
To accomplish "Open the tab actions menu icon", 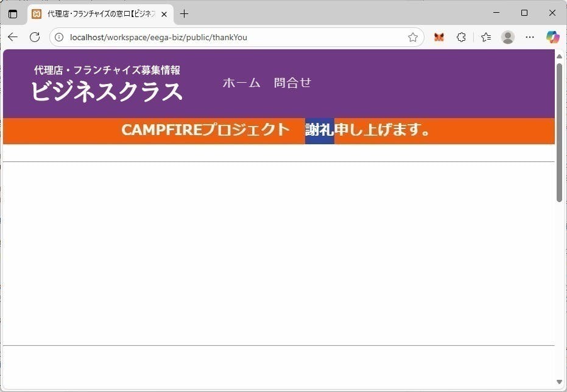I will click(x=13, y=13).
